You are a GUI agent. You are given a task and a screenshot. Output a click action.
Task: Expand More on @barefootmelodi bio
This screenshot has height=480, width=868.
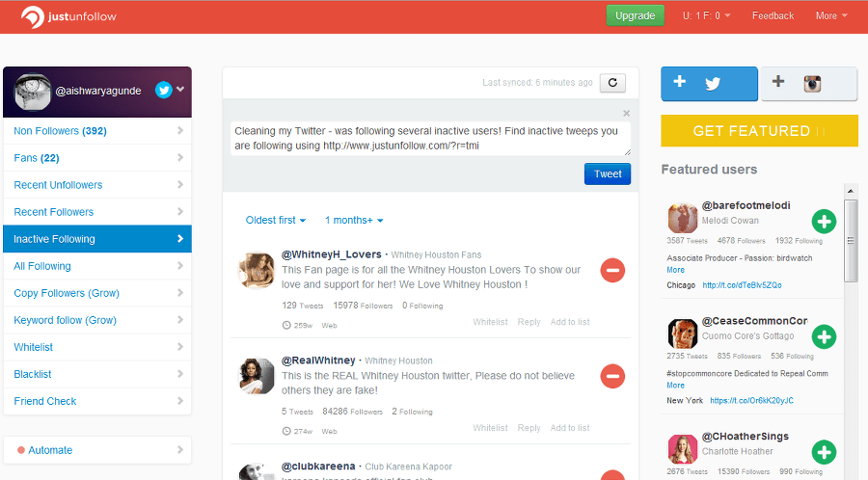point(675,270)
